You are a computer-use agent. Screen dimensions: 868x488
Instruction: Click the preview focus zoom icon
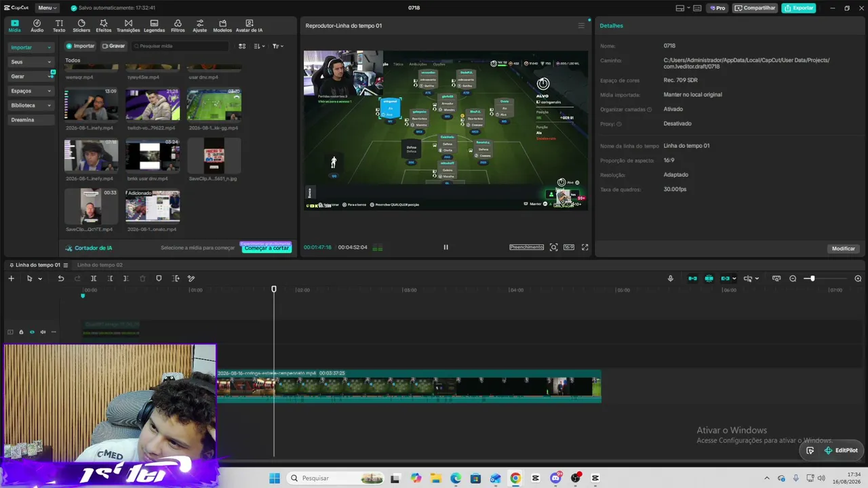pyautogui.click(x=553, y=247)
